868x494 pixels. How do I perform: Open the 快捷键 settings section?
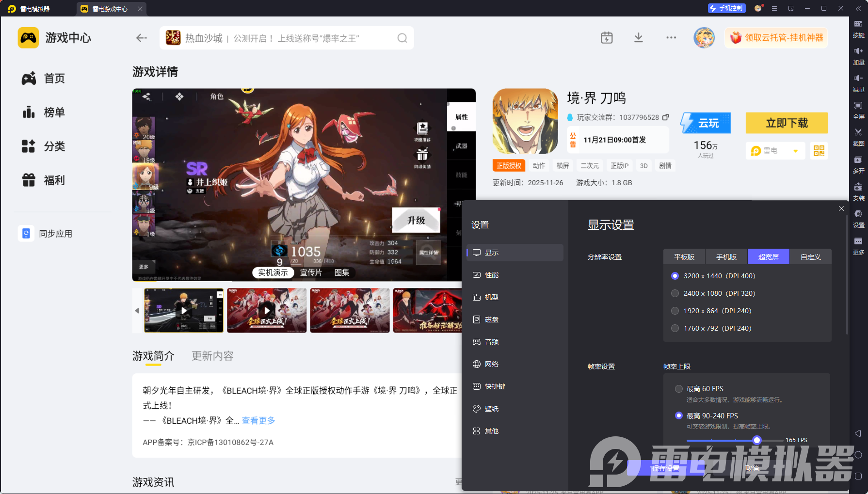515,386
